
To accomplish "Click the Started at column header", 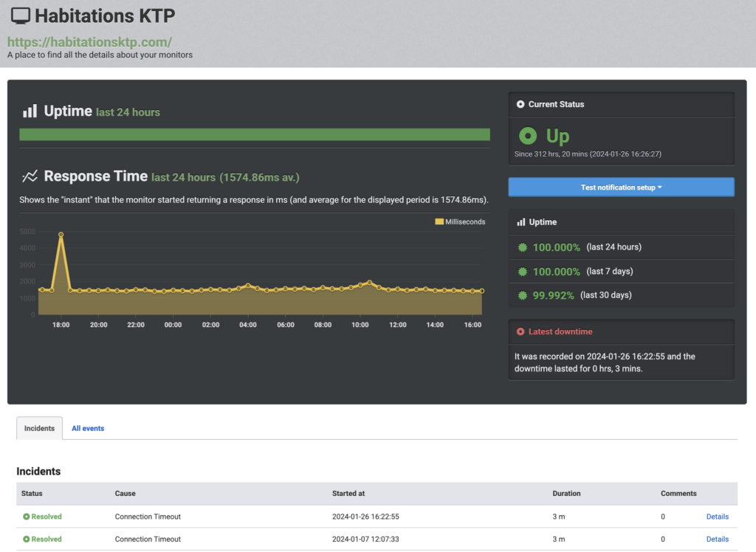I will [348, 493].
